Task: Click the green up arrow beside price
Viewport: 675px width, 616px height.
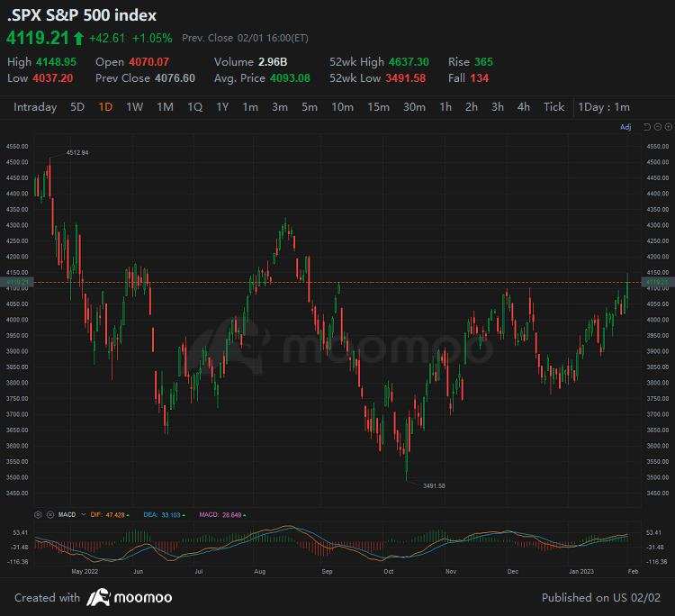Action: pyautogui.click(x=78, y=39)
